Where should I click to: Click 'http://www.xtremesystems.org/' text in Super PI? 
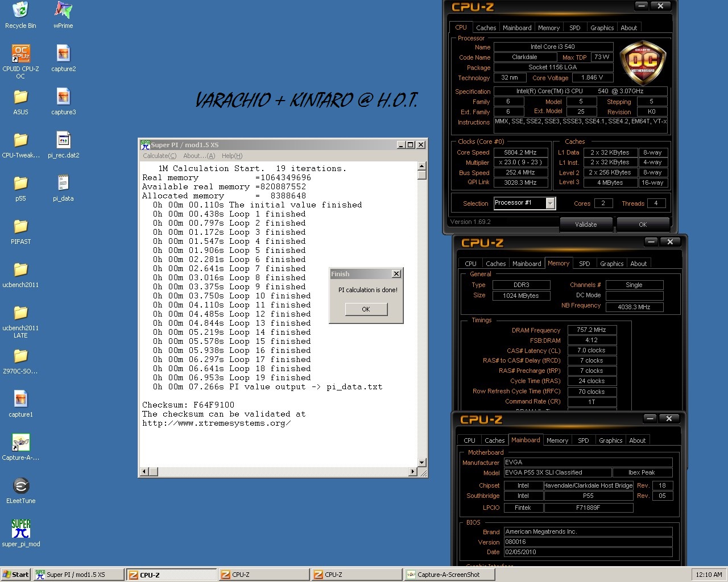[217, 423]
